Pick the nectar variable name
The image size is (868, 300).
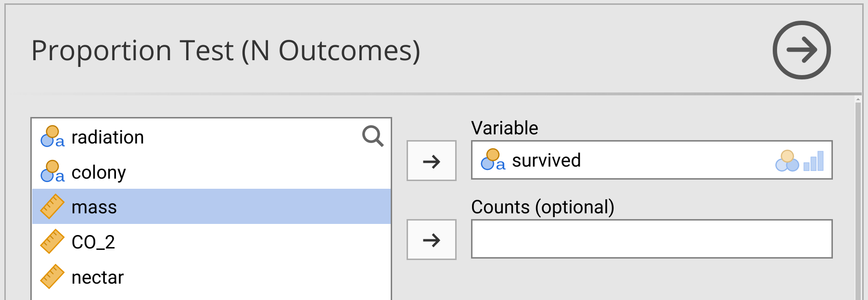(98, 277)
